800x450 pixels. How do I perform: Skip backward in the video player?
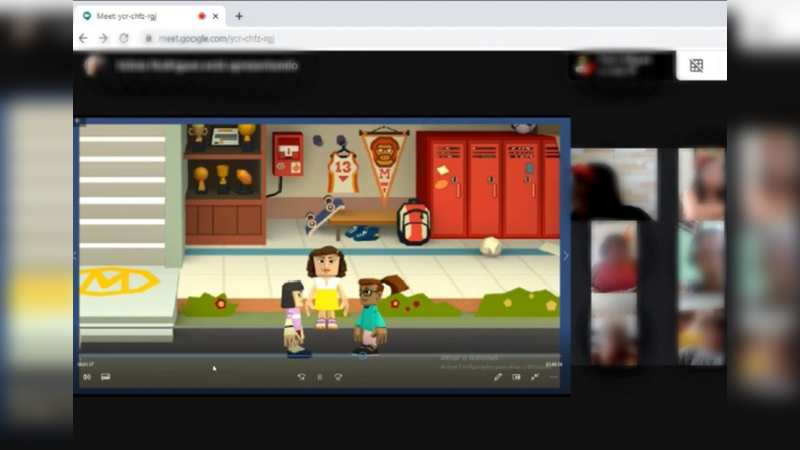[x=301, y=377]
